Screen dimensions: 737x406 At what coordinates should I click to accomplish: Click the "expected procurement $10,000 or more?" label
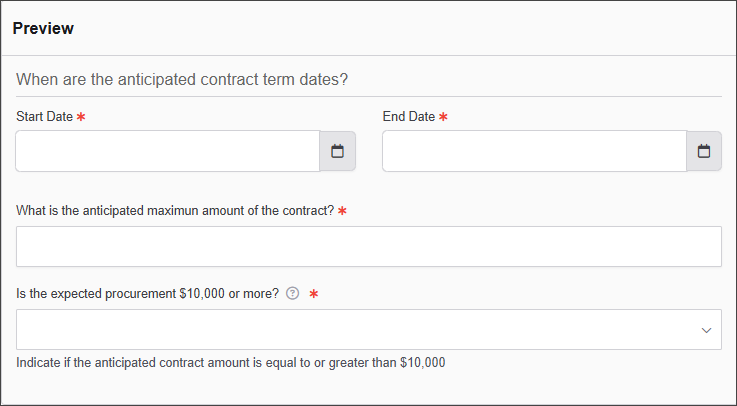pyautogui.click(x=147, y=294)
